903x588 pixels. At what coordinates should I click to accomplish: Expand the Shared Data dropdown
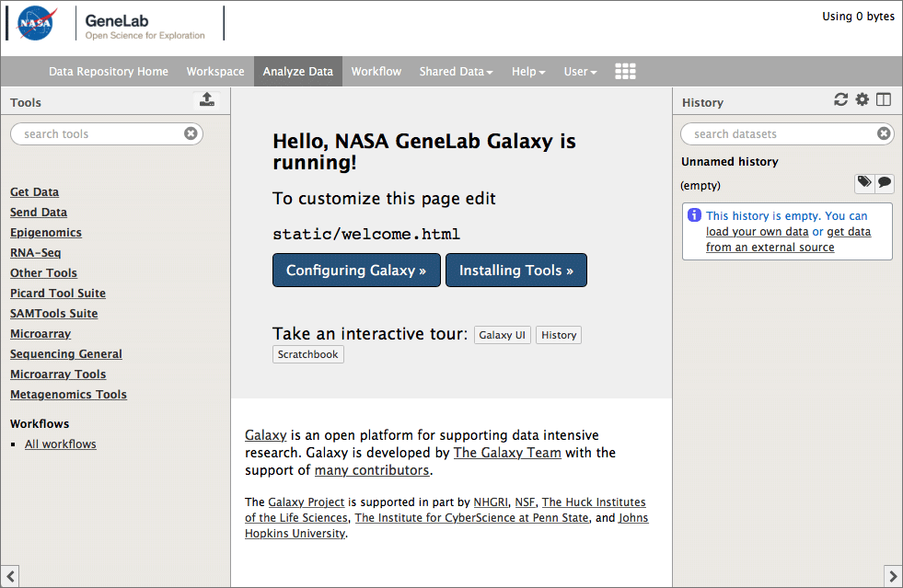click(457, 72)
